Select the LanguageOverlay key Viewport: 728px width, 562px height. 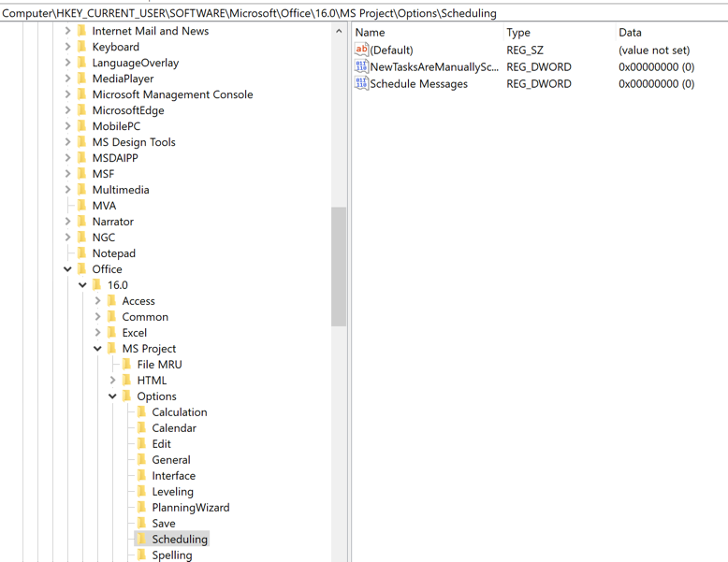click(x=136, y=63)
